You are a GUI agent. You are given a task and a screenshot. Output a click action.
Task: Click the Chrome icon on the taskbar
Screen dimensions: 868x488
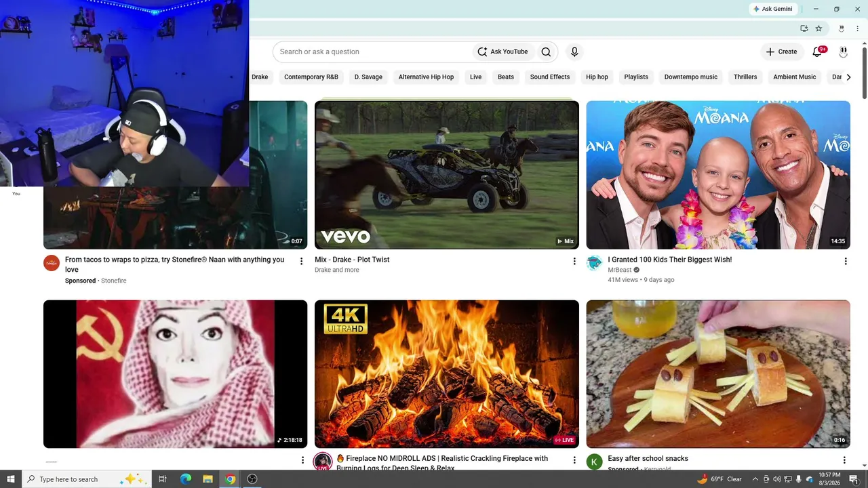(231, 479)
